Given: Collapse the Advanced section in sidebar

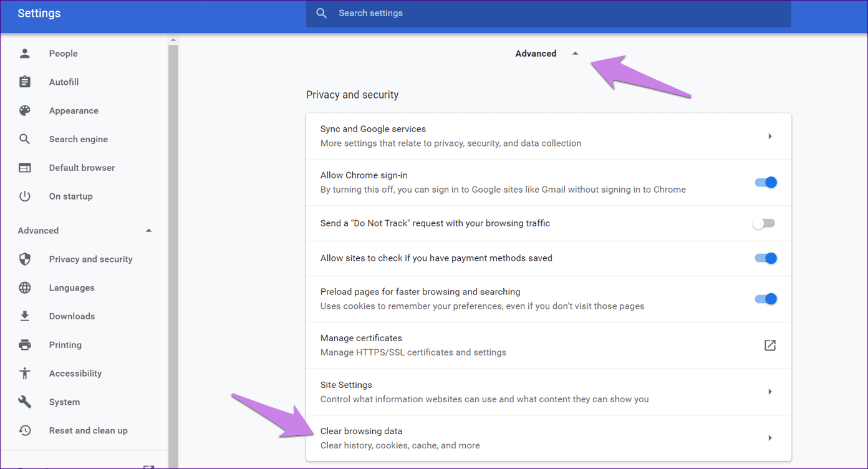Looking at the screenshot, I should tap(148, 231).
